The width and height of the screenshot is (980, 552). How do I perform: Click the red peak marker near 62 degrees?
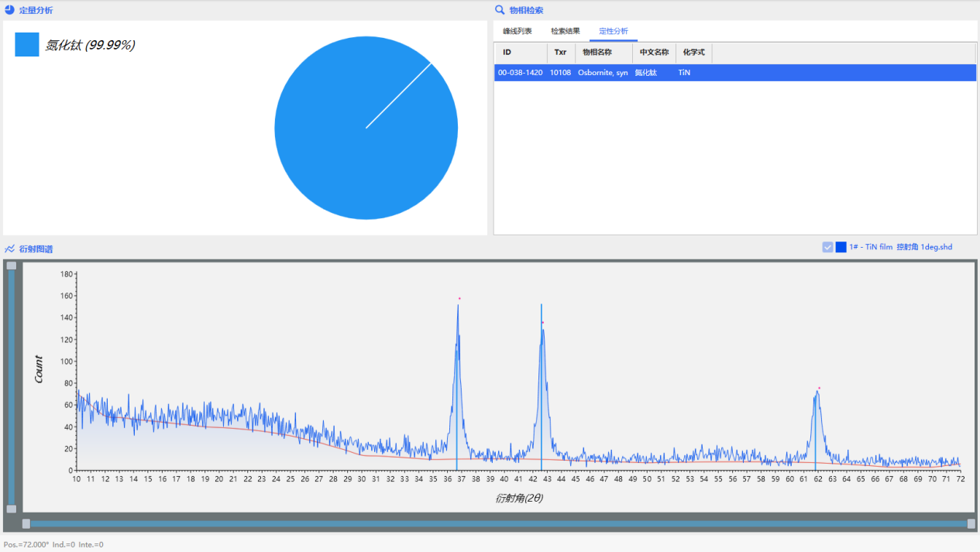(819, 388)
